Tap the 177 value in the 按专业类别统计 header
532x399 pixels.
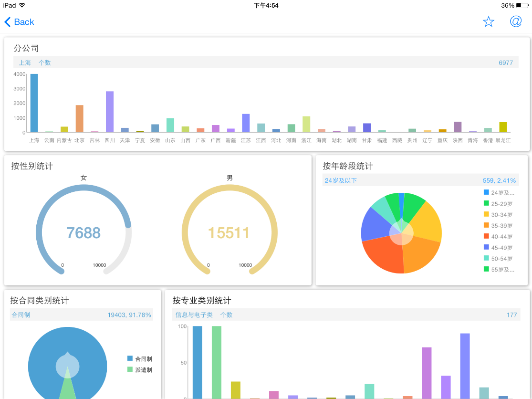click(511, 315)
